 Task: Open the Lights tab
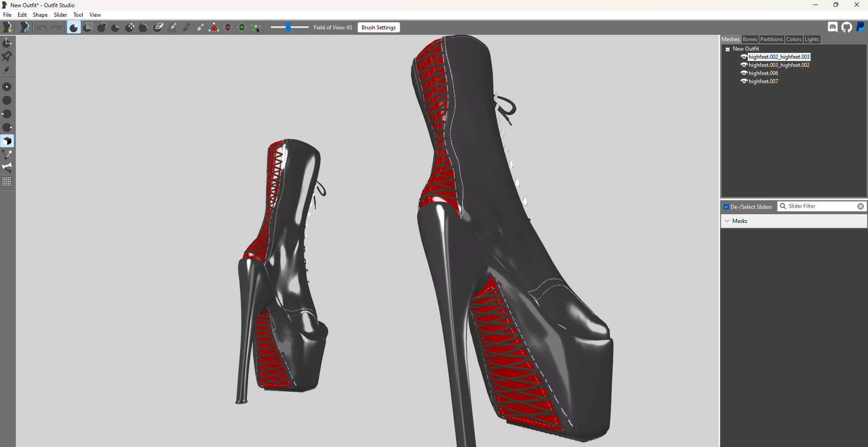pyautogui.click(x=811, y=39)
